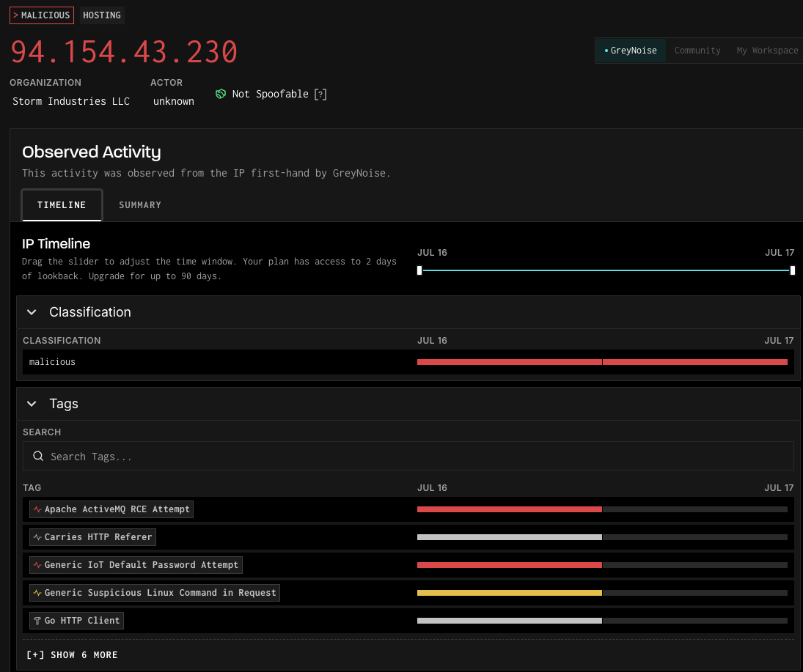Click the red activity icon on Apache ActiveMQ tag

[37, 509]
